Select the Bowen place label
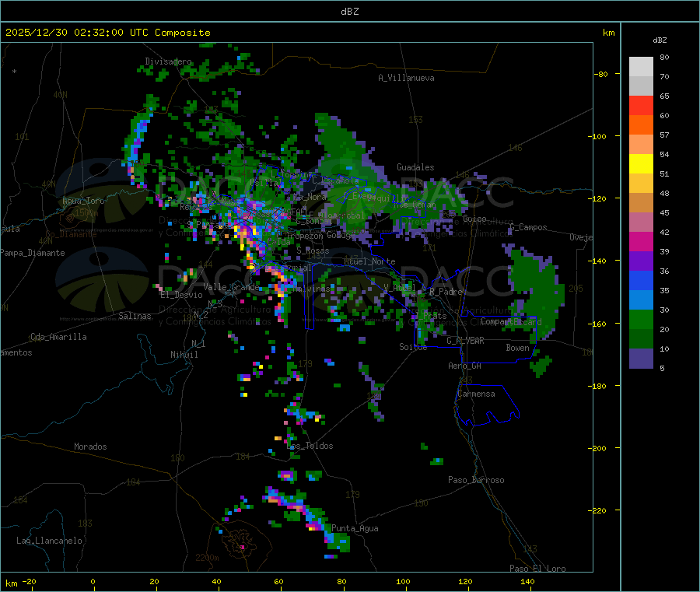The height and width of the screenshot is (592, 700). tap(517, 348)
